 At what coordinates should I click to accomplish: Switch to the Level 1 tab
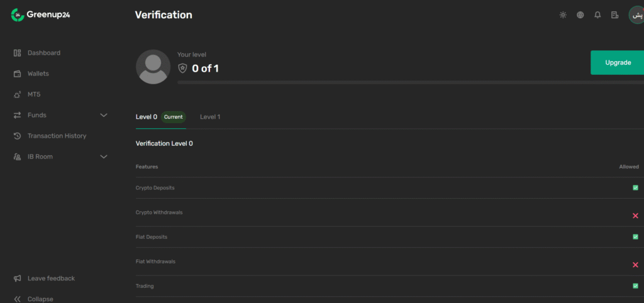210,117
